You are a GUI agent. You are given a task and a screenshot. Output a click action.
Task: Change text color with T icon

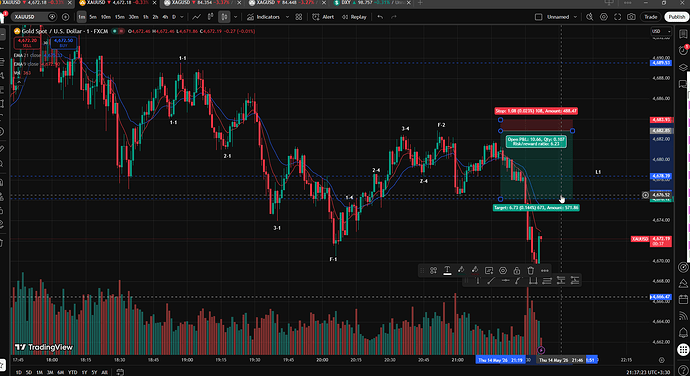point(447,270)
